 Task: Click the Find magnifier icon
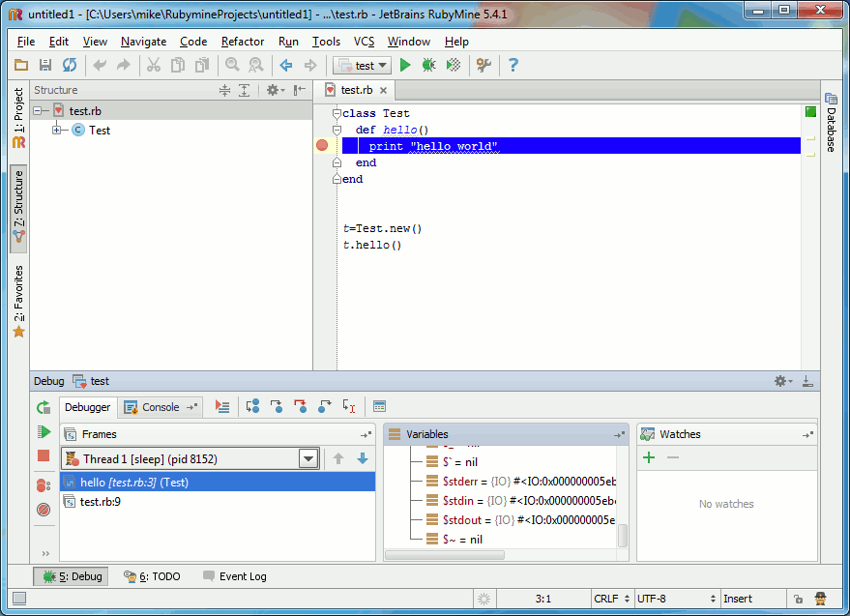click(x=232, y=66)
